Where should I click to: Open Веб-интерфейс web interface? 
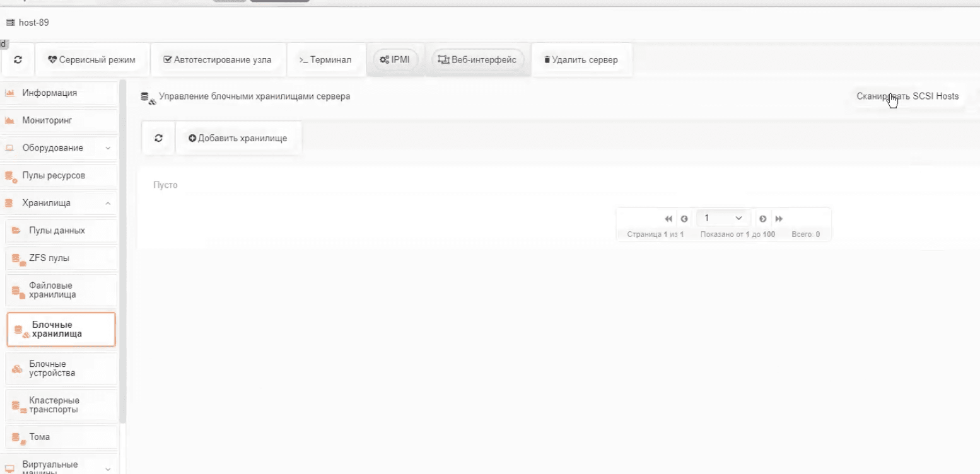coord(477,60)
